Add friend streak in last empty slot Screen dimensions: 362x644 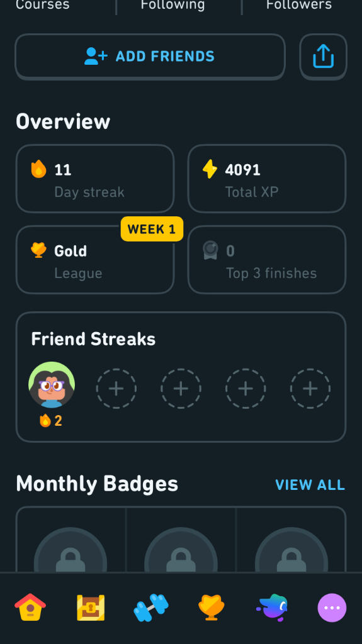coord(310,389)
